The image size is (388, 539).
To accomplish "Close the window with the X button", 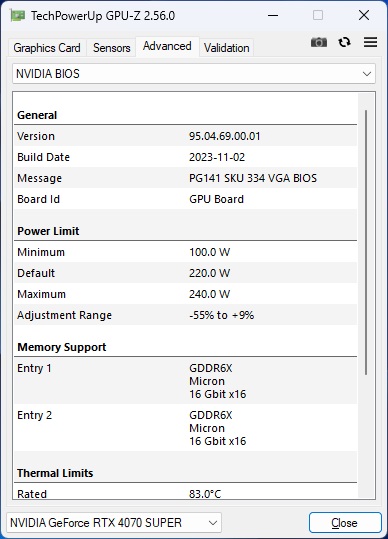I will 364,15.
